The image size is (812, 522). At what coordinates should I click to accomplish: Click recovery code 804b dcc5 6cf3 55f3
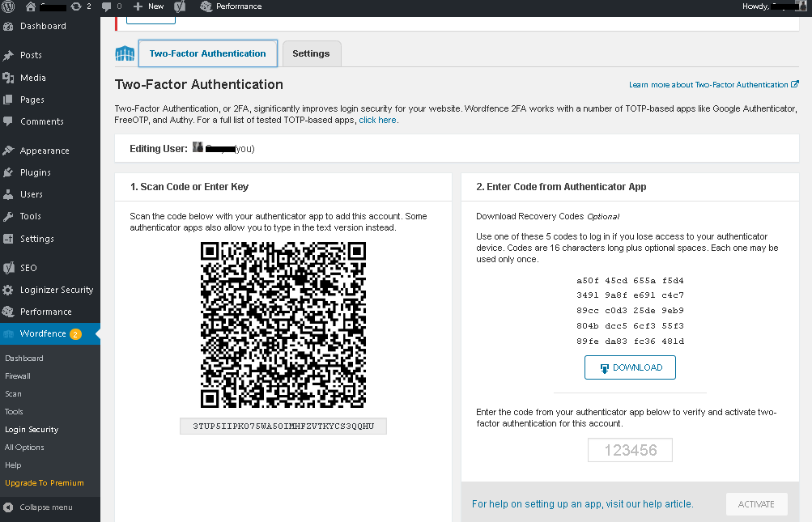pos(630,325)
